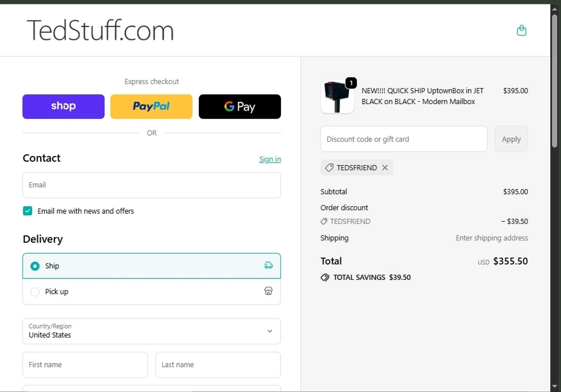Pay with Google Pay express button
Image resolution: width=561 pixels, height=392 pixels.
(240, 107)
